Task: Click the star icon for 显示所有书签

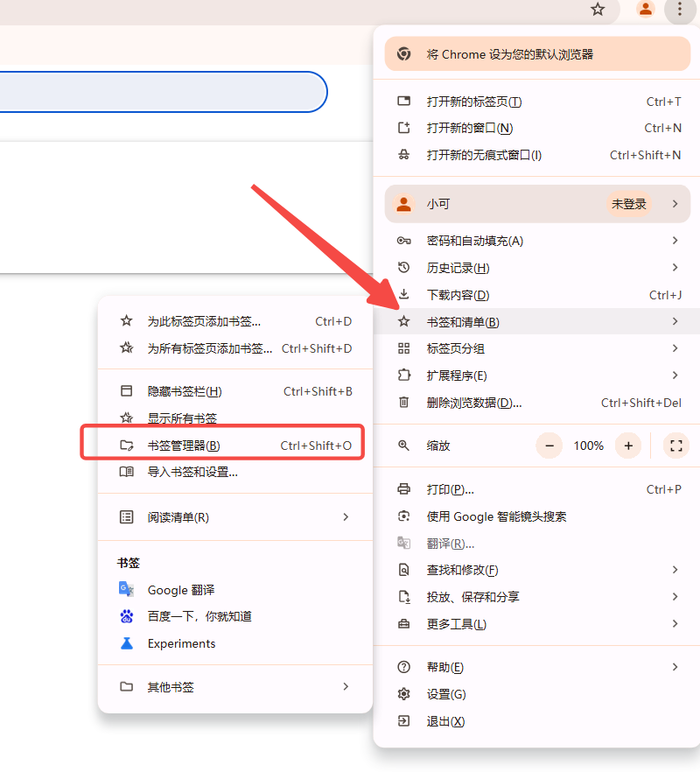Action: pos(127,418)
